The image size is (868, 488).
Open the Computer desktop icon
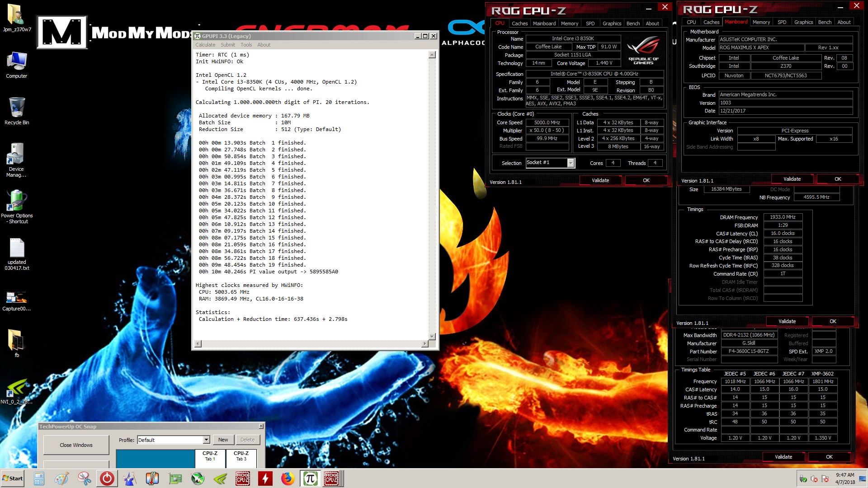click(x=17, y=65)
